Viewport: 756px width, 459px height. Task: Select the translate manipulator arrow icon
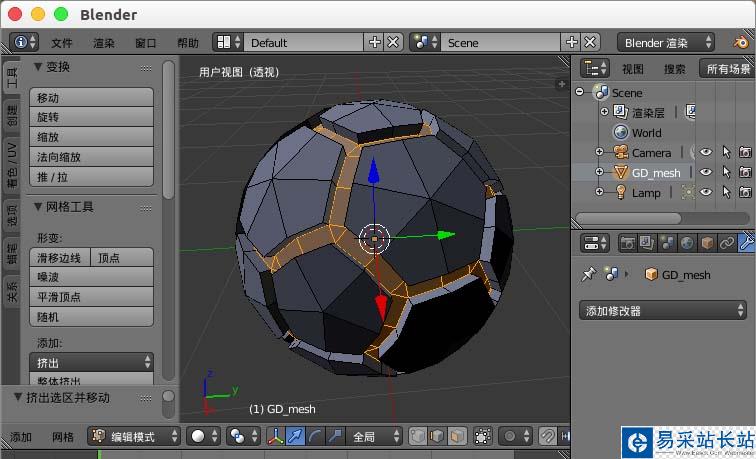(x=297, y=436)
